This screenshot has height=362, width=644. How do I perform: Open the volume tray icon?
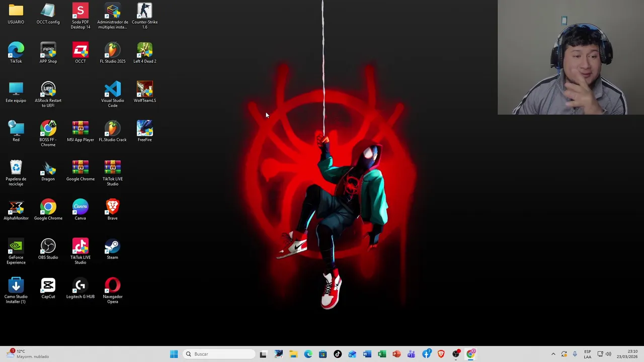coord(608,354)
